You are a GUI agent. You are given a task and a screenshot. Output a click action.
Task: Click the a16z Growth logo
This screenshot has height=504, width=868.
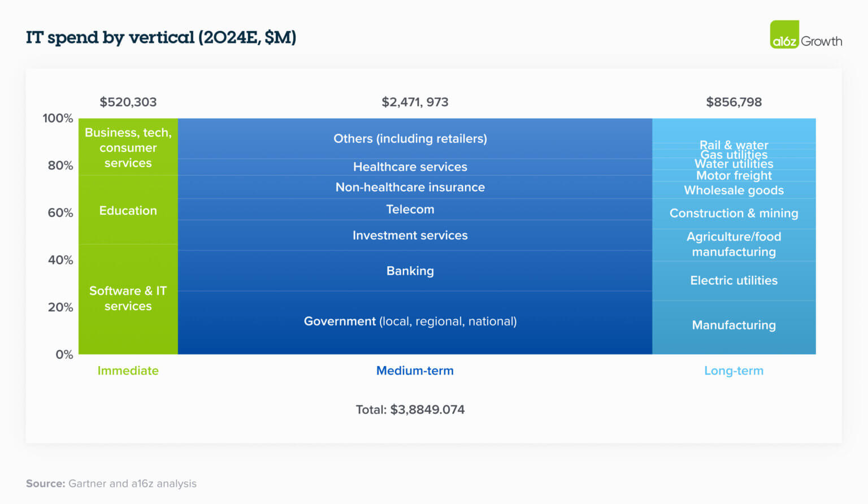pyautogui.click(x=806, y=34)
